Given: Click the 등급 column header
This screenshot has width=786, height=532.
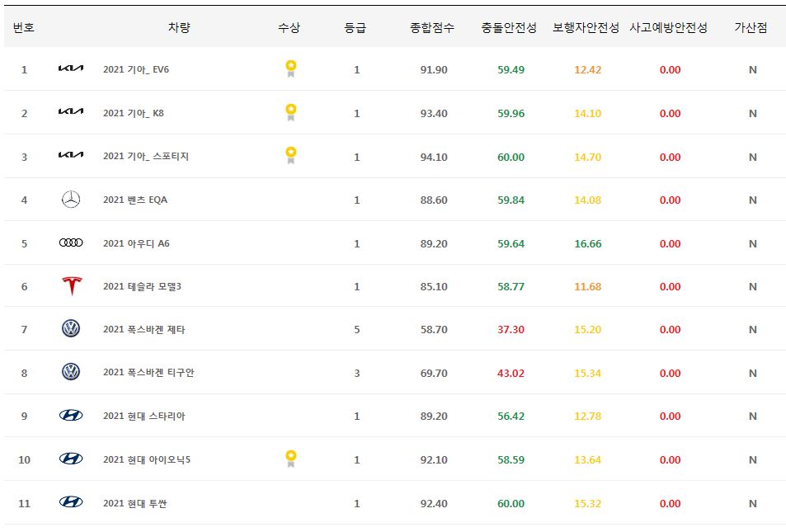Looking at the screenshot, I should [x=355, y=27].
